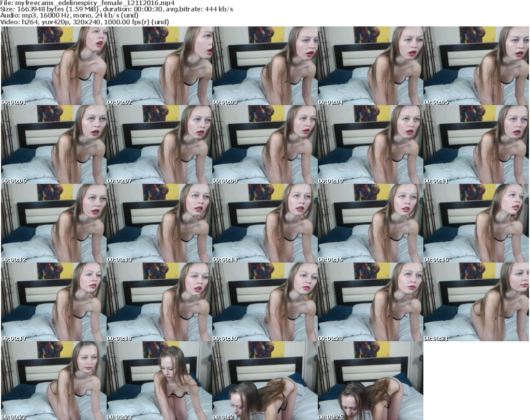Choose the thumbnail marked 00:00:24
Viewport: 530px width, 420px height.
pyautogui.click(x=265, y=381)
